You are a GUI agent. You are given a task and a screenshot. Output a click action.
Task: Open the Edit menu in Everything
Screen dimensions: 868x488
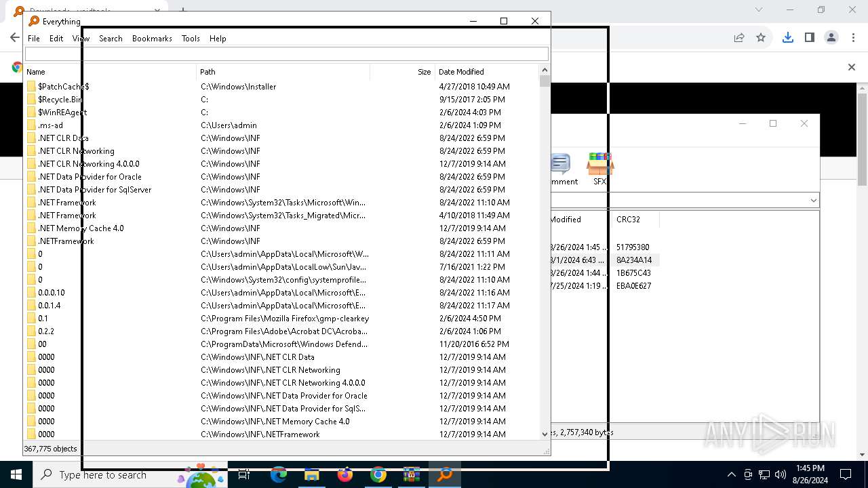pos(56,39)
